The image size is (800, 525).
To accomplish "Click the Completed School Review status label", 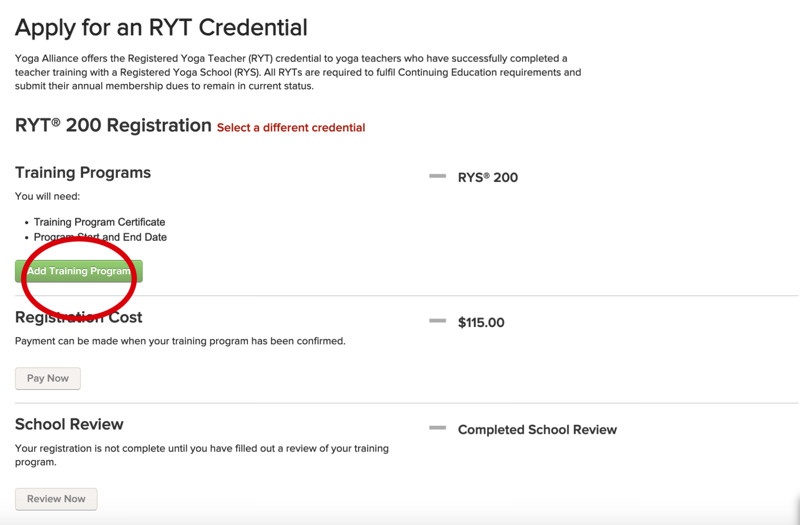I will (537, 430).
